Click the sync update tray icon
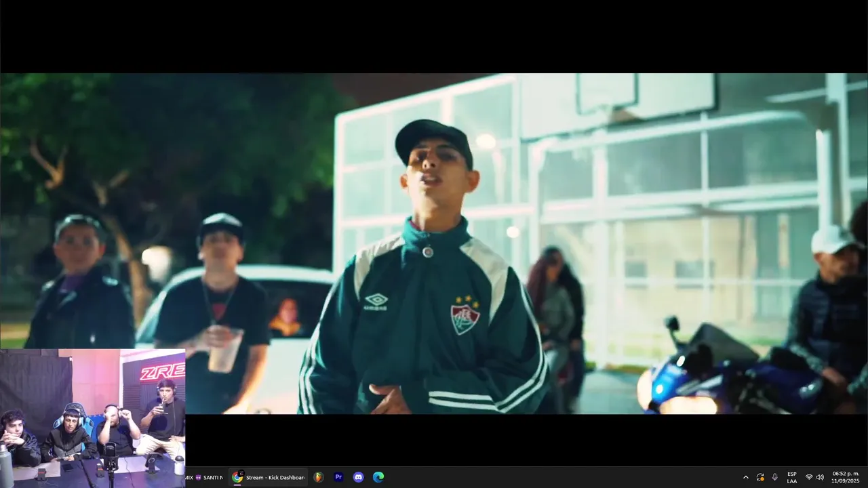Viewport: 868px width, 488px height. point(760,477)
